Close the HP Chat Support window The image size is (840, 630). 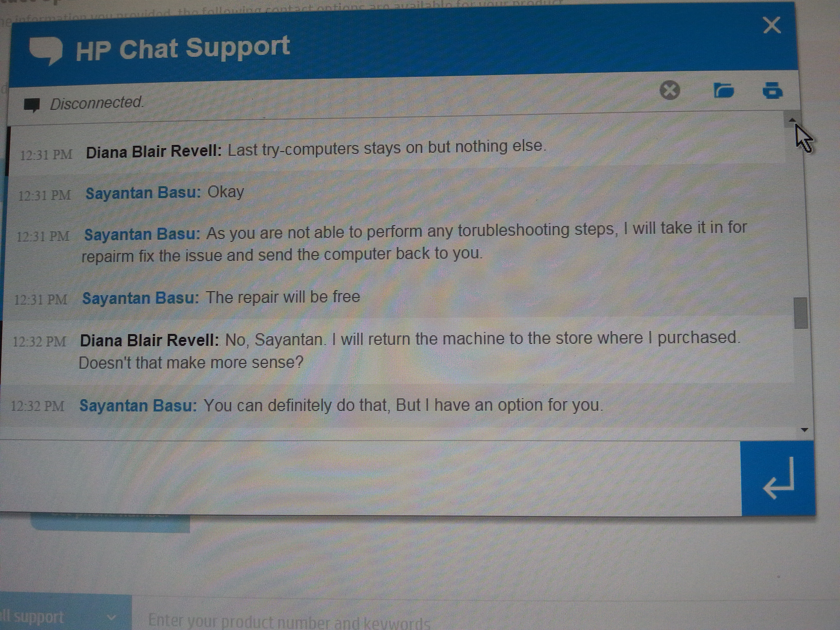(772, 25)
